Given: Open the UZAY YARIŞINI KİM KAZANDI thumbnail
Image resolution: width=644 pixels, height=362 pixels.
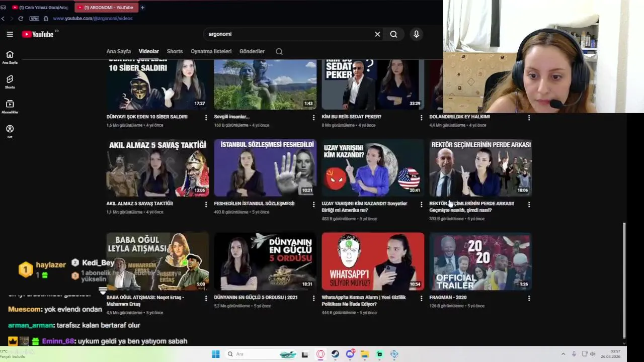Looking at the screenshot, I should pyautogui.click(x=373, y=168).
